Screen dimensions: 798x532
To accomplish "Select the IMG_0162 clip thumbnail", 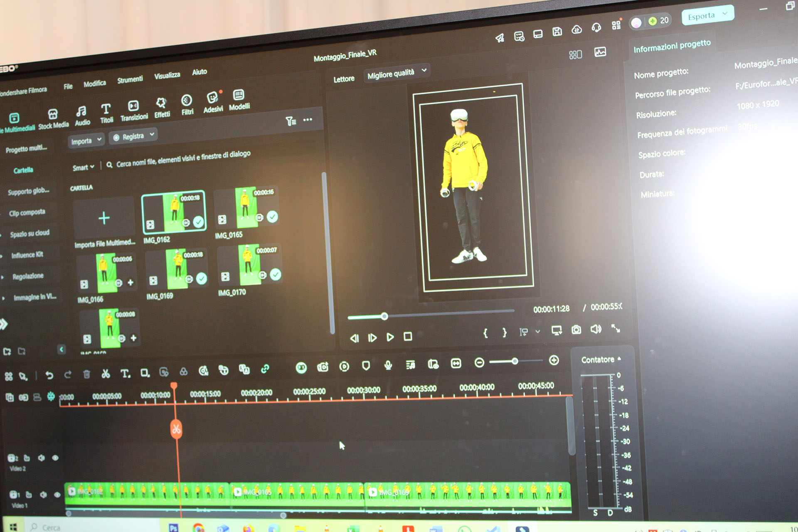I will pyautogui.click(x=173, y=212).
